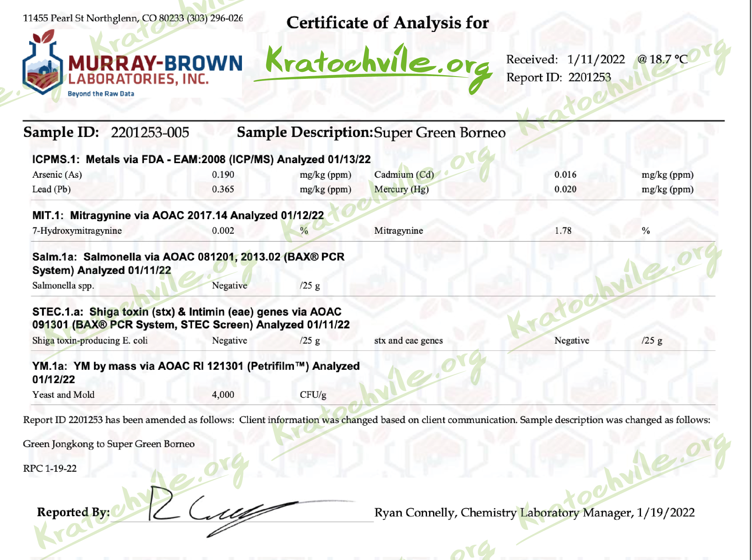
Task: Click the lead value '0.365'
Action: point(223,189)
